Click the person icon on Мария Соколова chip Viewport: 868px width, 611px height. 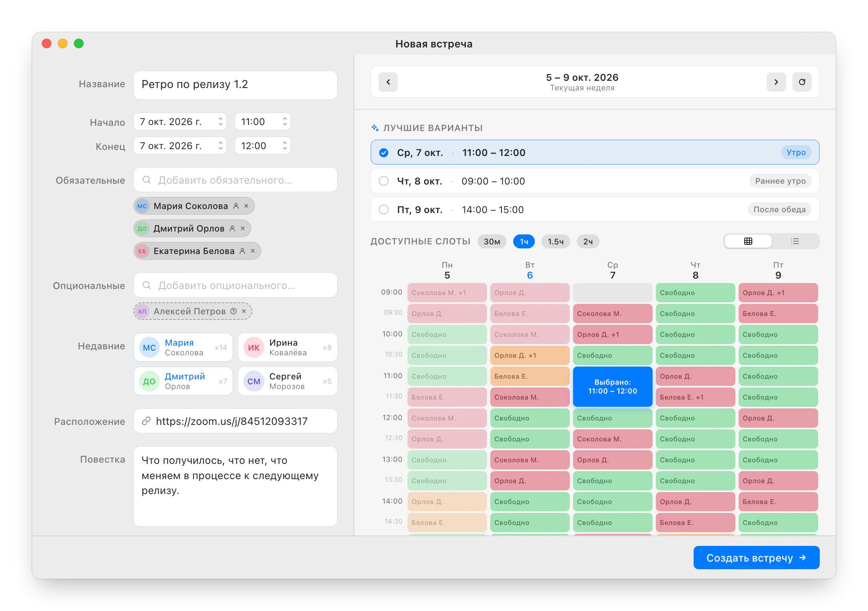236,206
